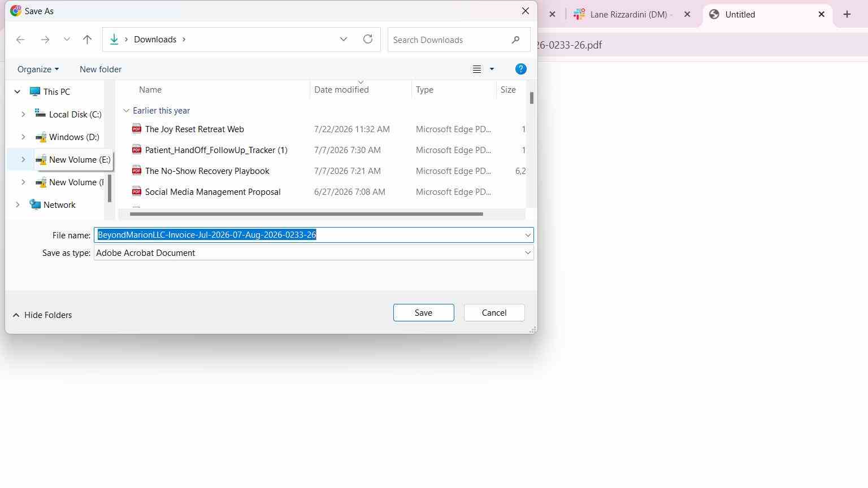Open recent locations chevron beside forward arrow
This screenshot has width=868, height=488.
(67, 40)
